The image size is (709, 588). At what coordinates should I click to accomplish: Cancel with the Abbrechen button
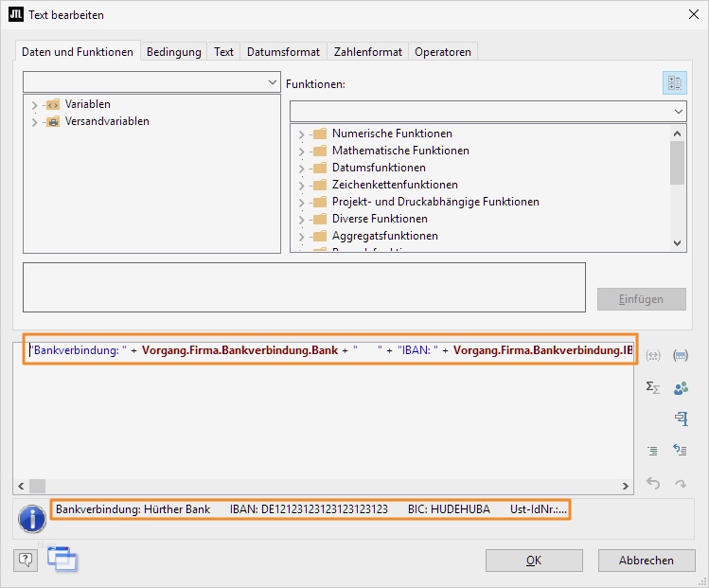click(x=647, y=561)
